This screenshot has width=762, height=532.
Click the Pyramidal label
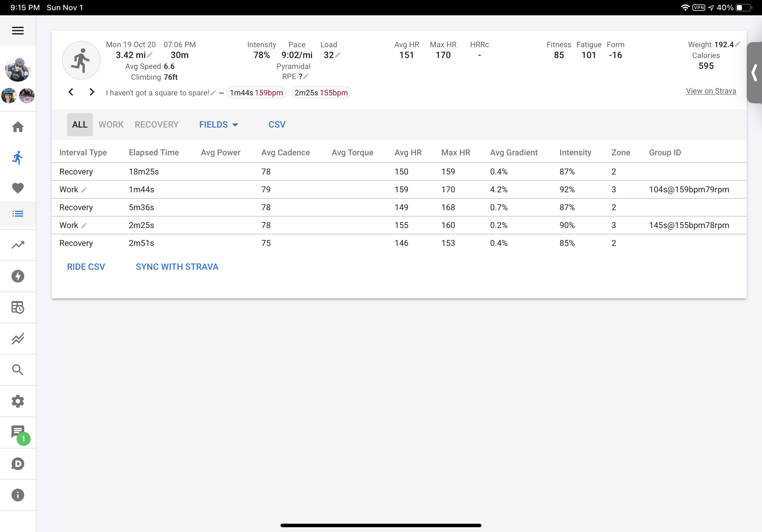click(x=293, y=66)
